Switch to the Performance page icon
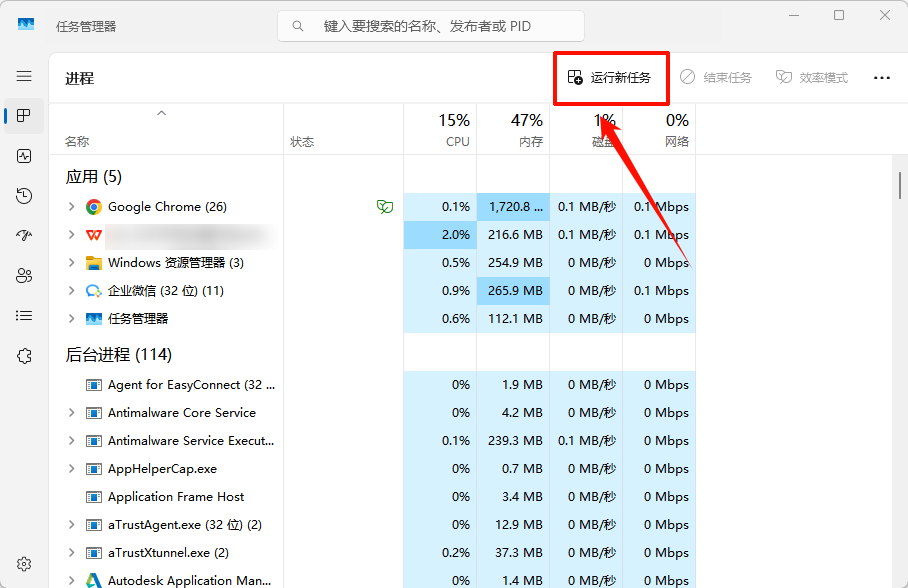Viewport: 908px width, 588px height. click(x=24, y=156)
